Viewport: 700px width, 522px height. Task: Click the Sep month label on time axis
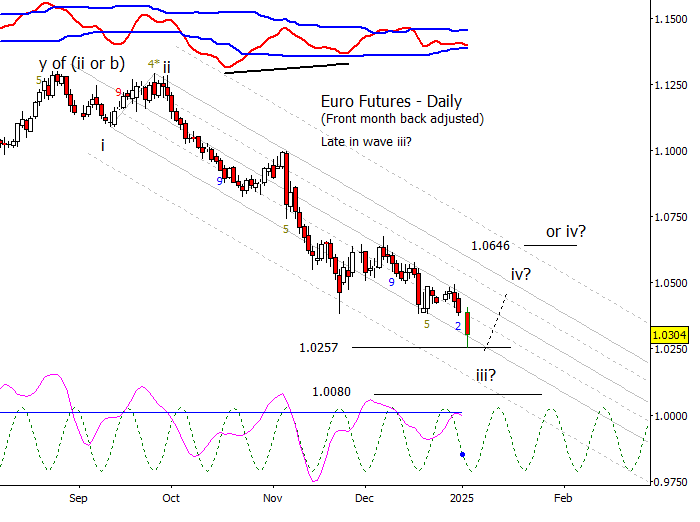(78, 498)
